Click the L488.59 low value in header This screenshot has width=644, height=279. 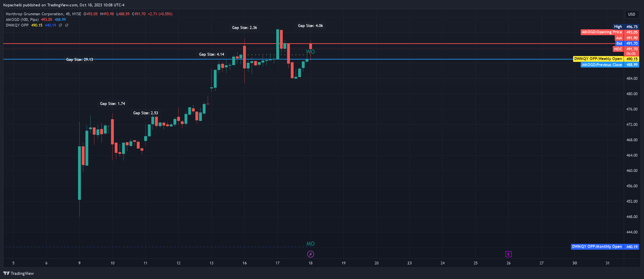pyautogui.click(x=123, y=14)
